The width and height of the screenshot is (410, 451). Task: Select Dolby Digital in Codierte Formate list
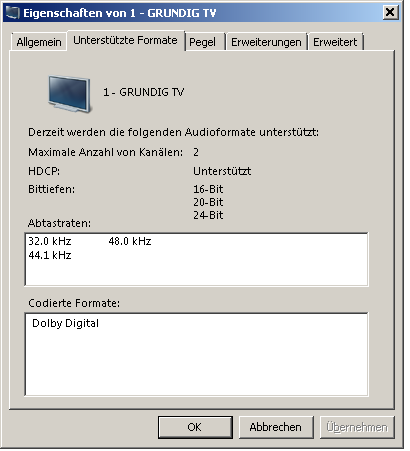point(65,323)
